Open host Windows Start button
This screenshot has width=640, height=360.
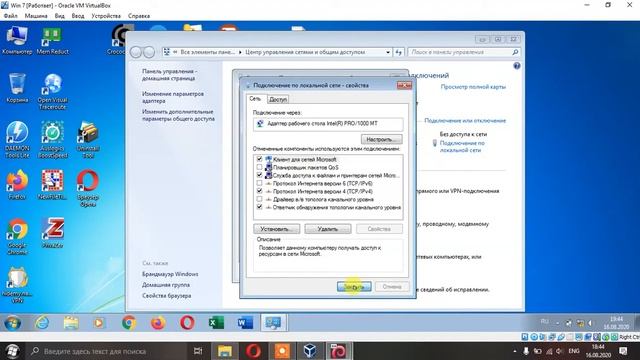pyautogui.click(x=12, y=351)
